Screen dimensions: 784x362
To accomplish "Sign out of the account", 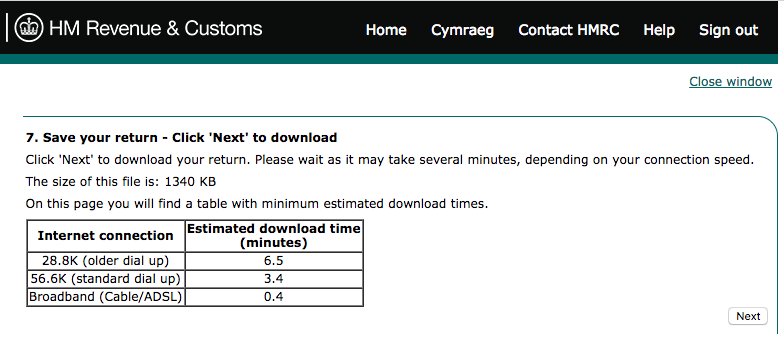I will click(728, 30).
